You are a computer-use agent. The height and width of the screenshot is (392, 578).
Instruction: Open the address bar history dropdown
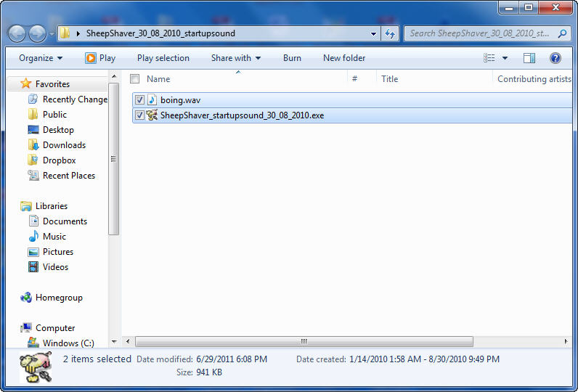pyautogui.click(x=373, y=34)
